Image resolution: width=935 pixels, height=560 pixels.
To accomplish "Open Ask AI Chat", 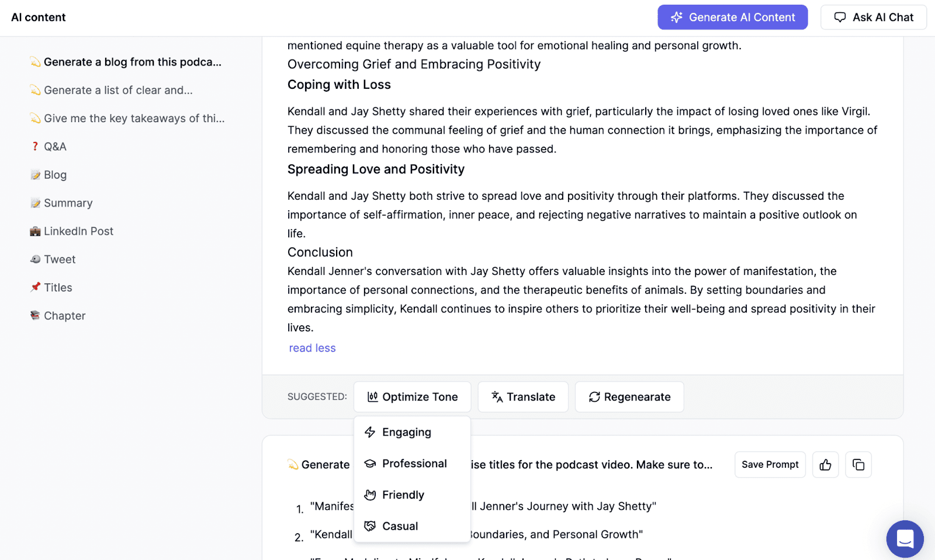I will coord(873,17).
